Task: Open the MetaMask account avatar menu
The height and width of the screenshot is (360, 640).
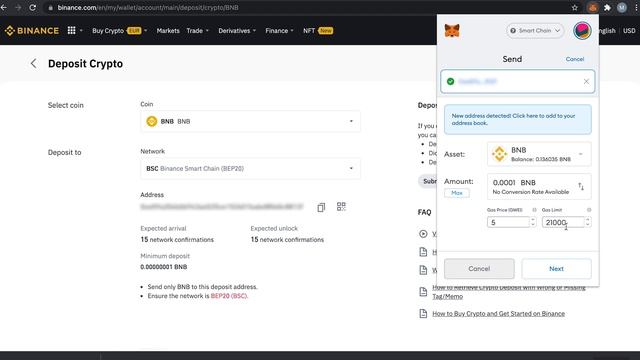Action: 582,31
